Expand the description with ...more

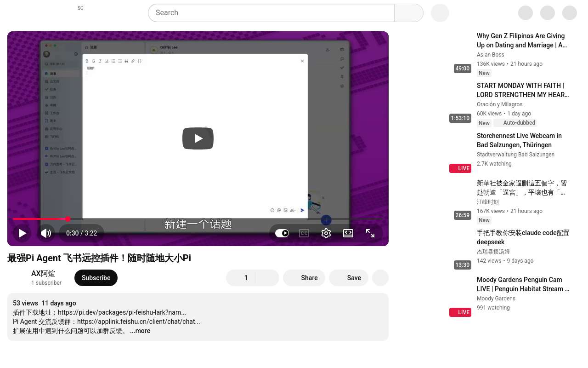[x=140, y=331]
